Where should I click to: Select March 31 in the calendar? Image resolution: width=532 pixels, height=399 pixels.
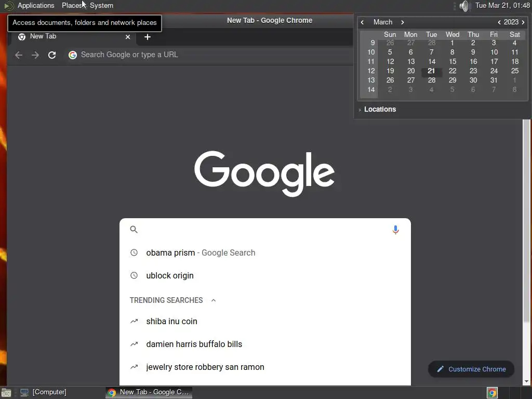(494, 81)
